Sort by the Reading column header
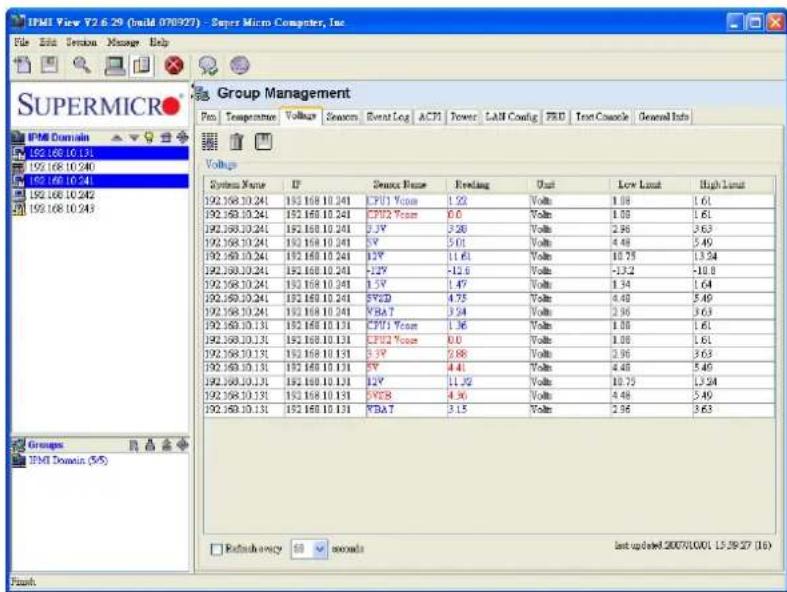The image size is (787, 592). [x=487, y=185]
